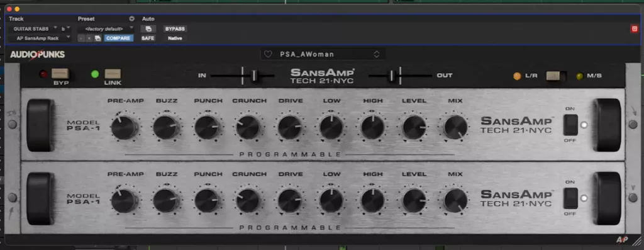Click the bottom unit PRE-AMP knob

tap(124, 201)
